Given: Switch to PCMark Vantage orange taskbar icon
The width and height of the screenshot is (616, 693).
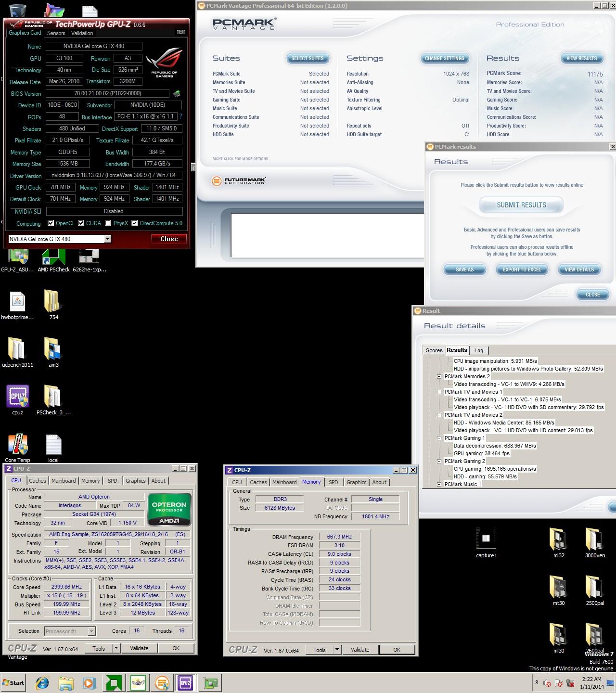Looking at the screenshot, I should (162, 682).
